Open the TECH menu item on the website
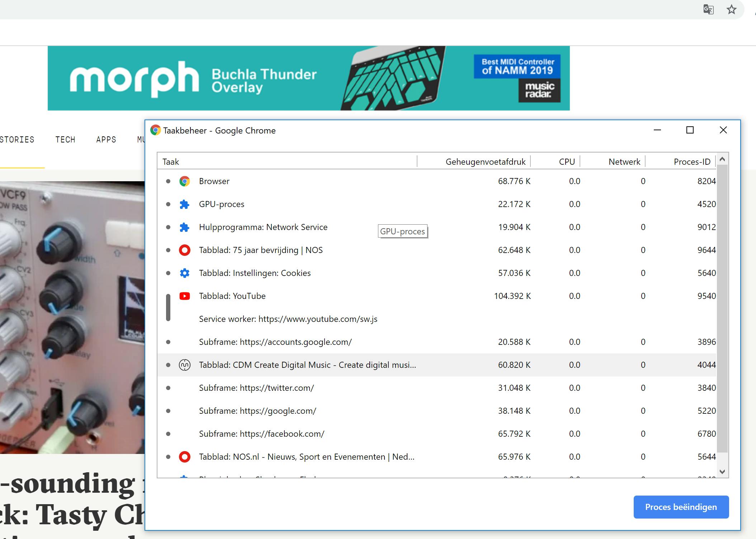756x539 pixels. coord(65,140)
